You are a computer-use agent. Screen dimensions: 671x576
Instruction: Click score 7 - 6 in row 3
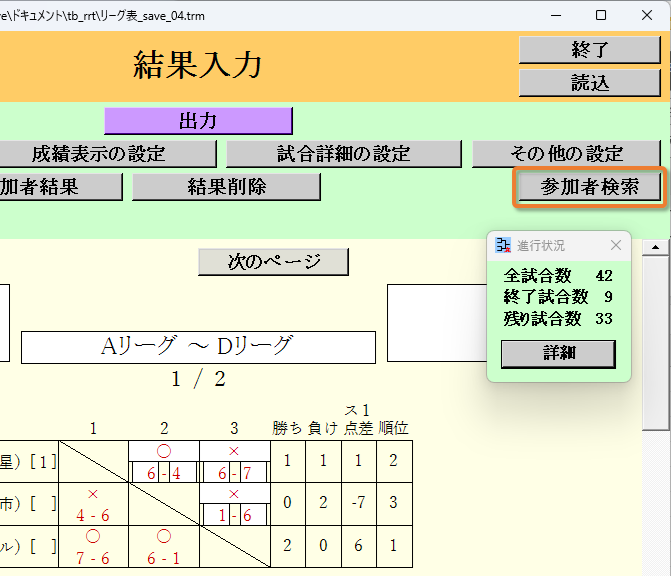coord(93,558)
